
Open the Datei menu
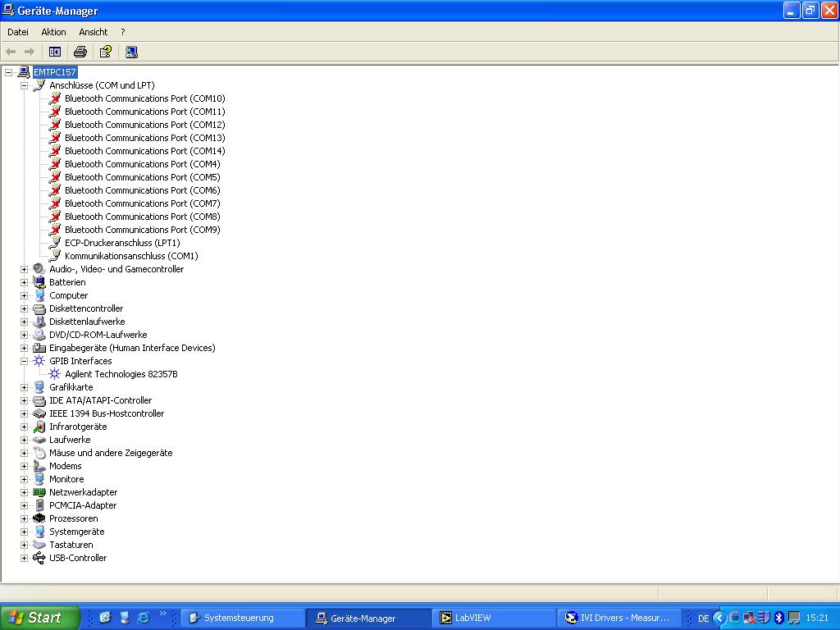click(18, 32)
